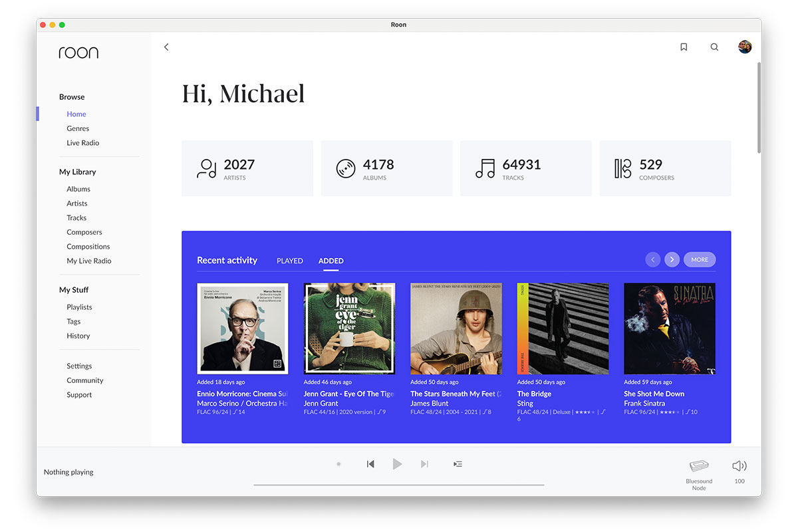Open Community in the sidebar

85,380
